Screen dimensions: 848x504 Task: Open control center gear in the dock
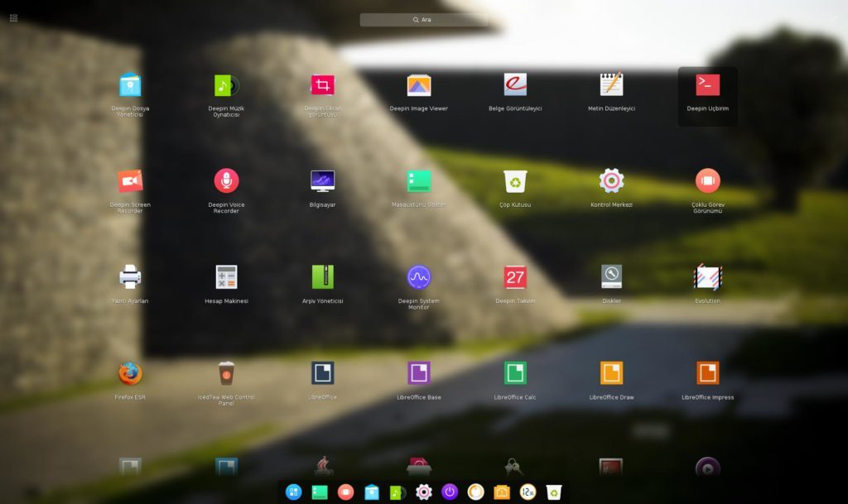coord(423,492)
